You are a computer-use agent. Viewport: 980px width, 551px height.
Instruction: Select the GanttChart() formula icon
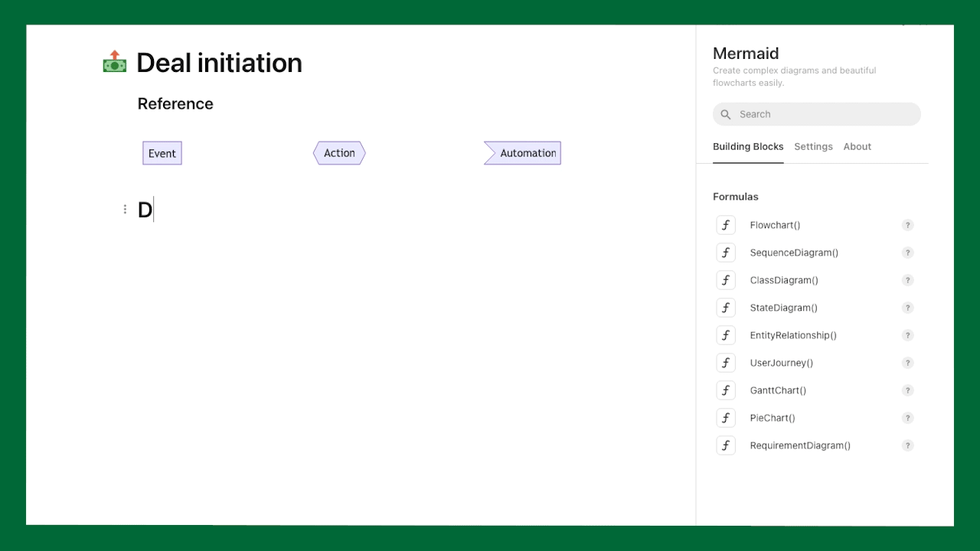tap(726, 390)
